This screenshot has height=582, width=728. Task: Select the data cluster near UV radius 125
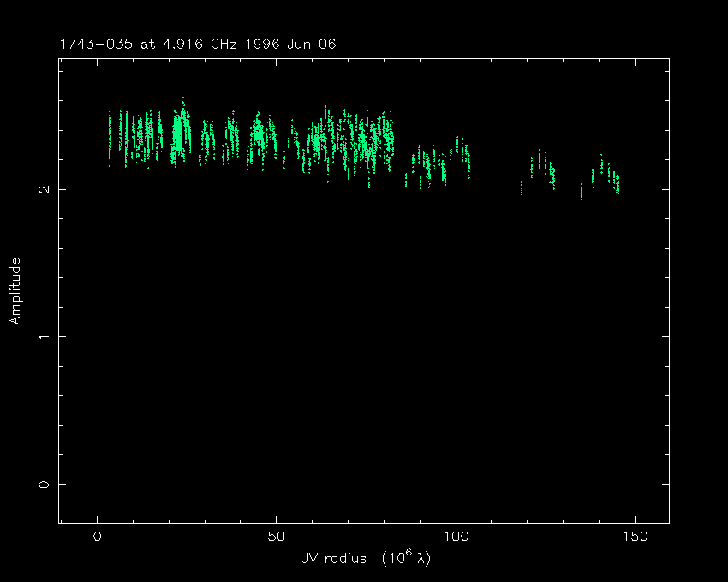click(x=541, y=167)
